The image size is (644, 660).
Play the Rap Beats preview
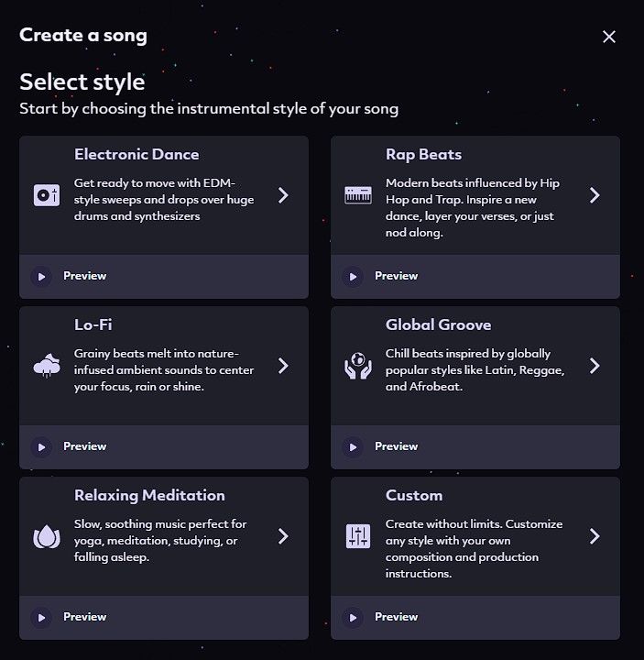pos(353,276)
